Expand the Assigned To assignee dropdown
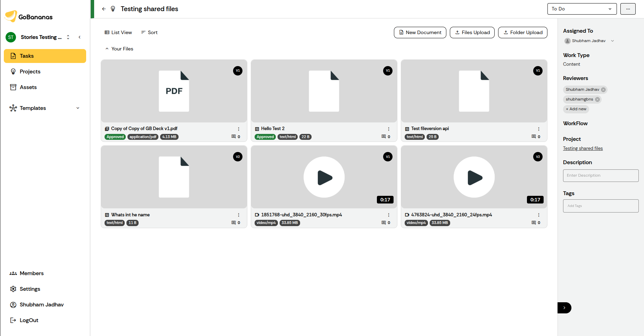 tap(612, 41)
